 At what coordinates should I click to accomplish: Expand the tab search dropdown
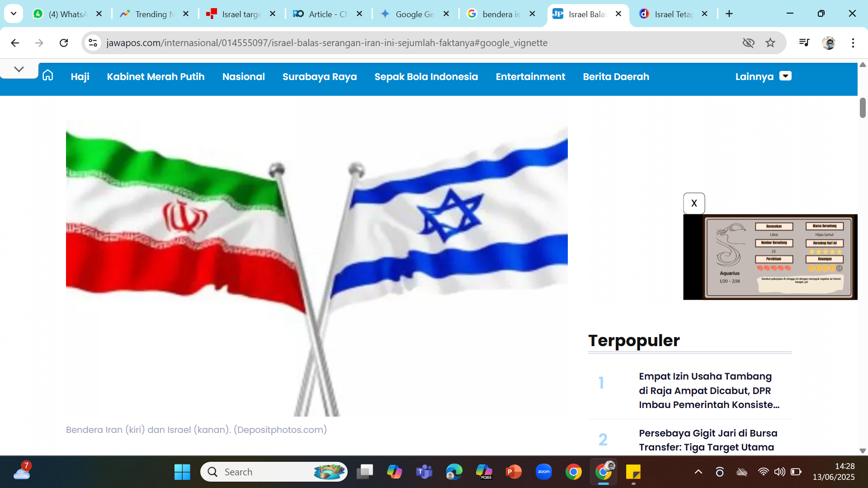coord(14,14)
